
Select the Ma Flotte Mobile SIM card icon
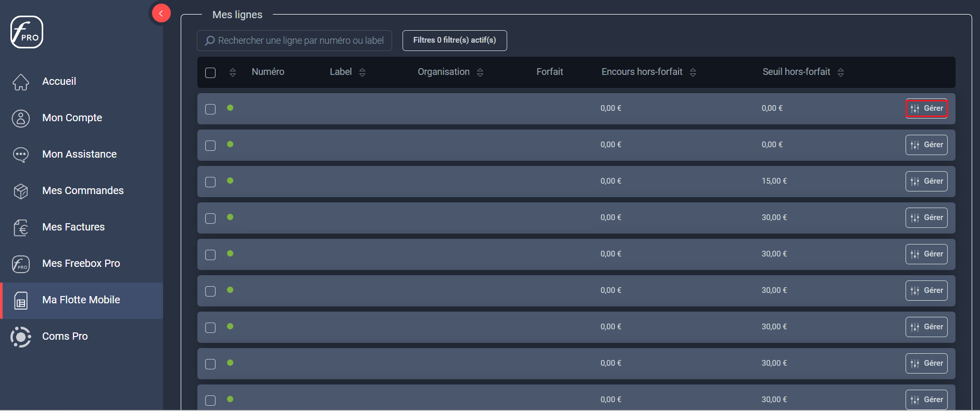(x=21, y=300)
